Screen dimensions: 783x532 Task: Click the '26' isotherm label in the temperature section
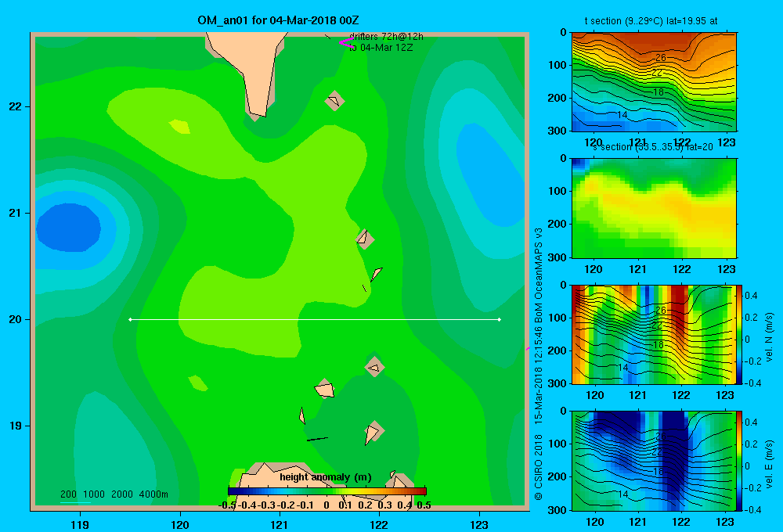(660, 58)
